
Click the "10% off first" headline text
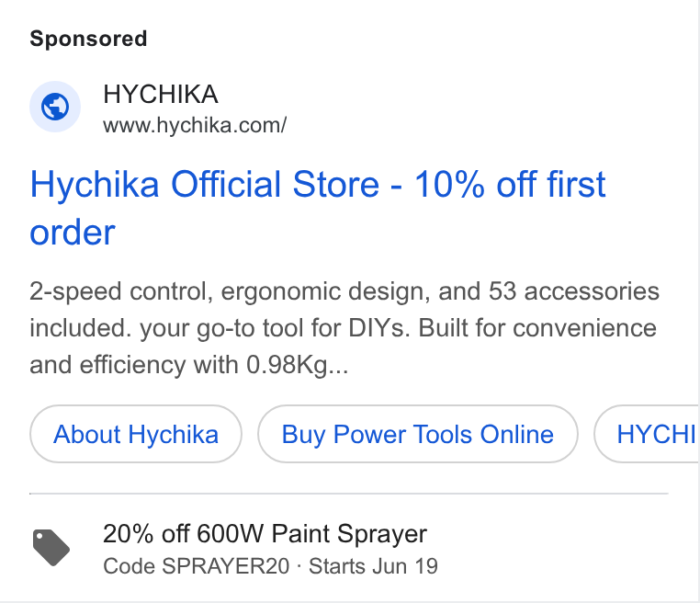point(510,184)
